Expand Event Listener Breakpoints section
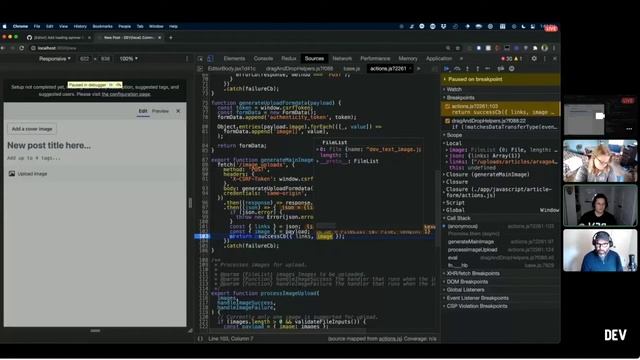This screenshot has width=640, height=360. coord(477,298)
